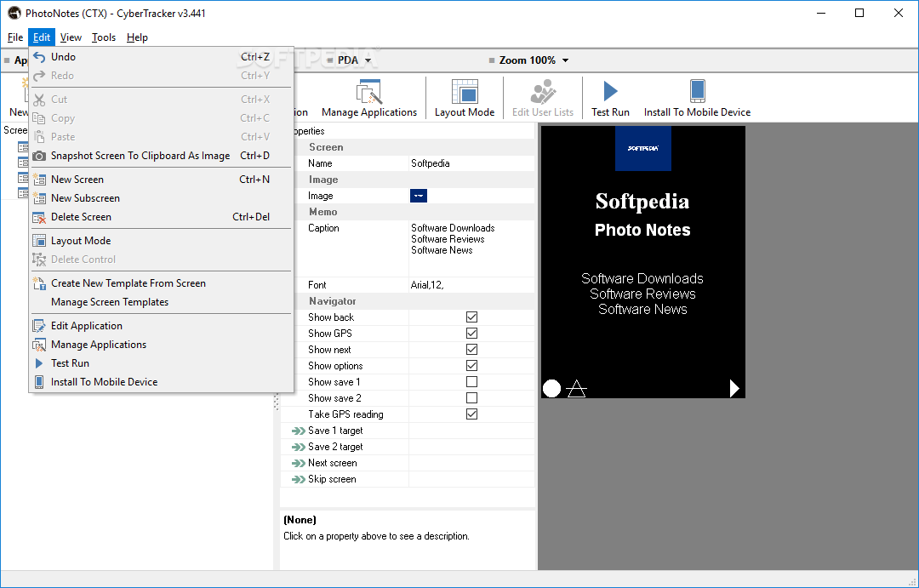Viewport: 919px width, 588px height.
Task: Disable the Take GPS reading checkbox
Action: [471, 414]
